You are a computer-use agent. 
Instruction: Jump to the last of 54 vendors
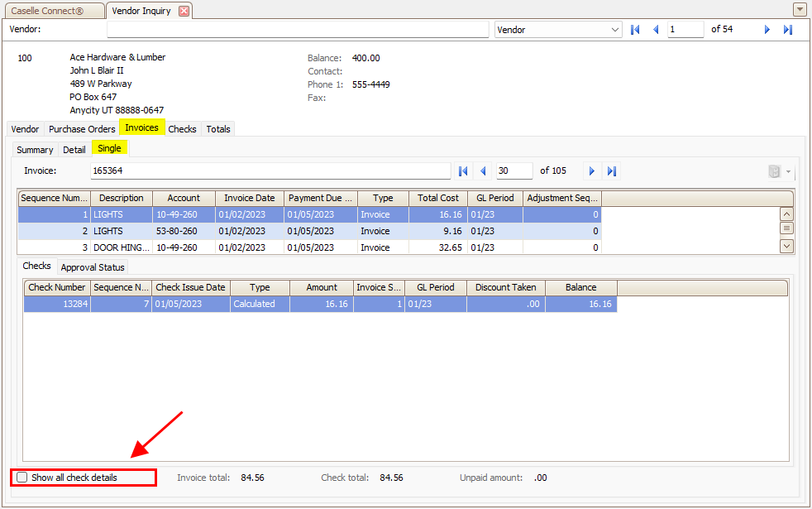[786, 29]
